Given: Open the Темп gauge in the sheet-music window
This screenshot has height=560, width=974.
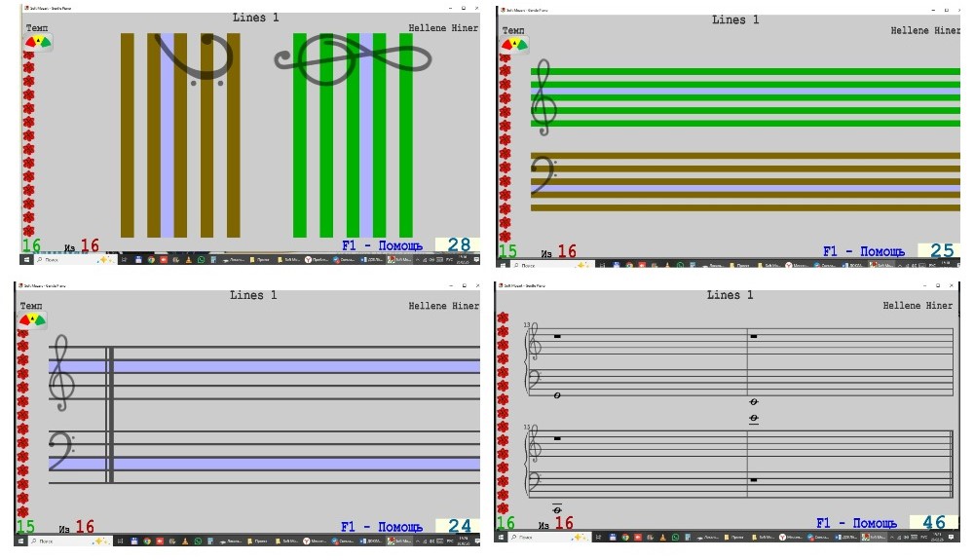Looking at the screenshot, I should [518, 318].
